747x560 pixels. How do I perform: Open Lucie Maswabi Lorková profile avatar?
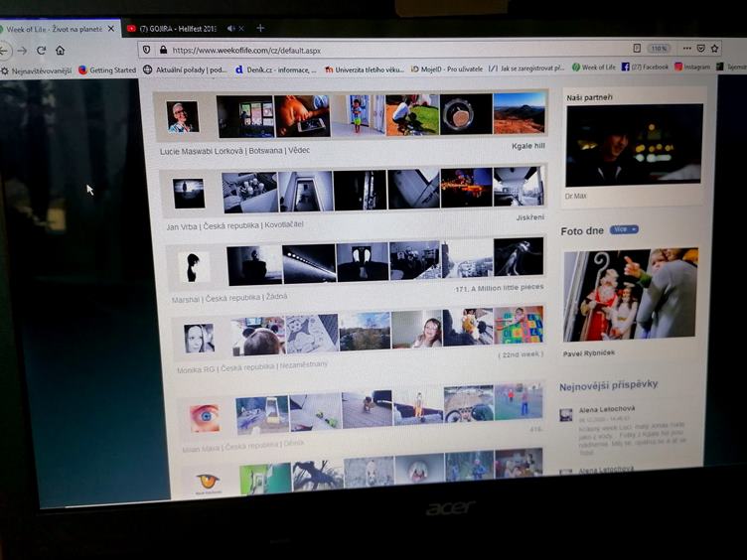click(183, 117)
